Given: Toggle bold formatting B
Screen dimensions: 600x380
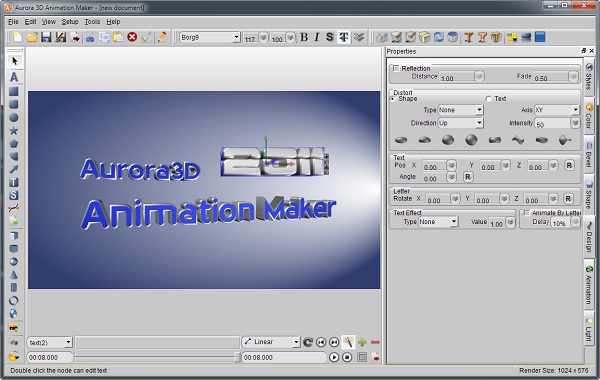Looking at the screenshot, I should coord(304,37).
